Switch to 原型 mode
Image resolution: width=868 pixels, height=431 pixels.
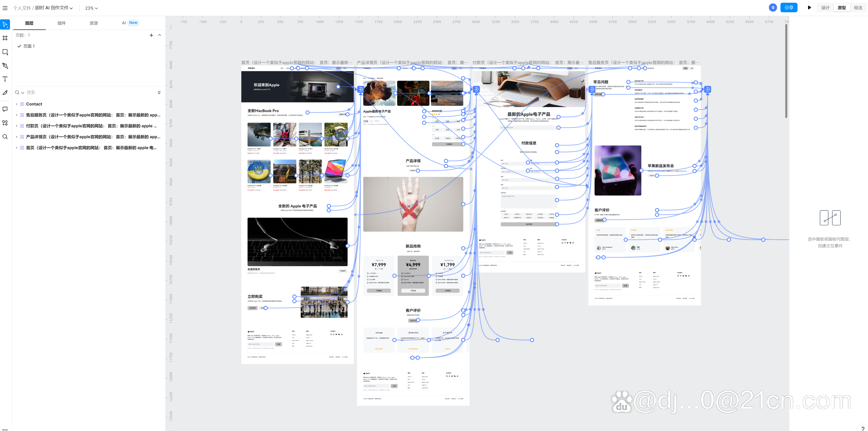[842, 8]
